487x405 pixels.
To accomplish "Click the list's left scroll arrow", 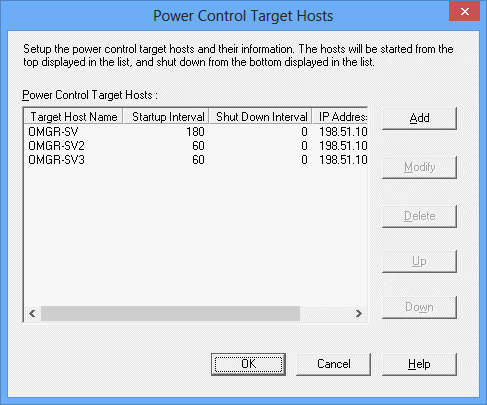I will coord(32,313).
